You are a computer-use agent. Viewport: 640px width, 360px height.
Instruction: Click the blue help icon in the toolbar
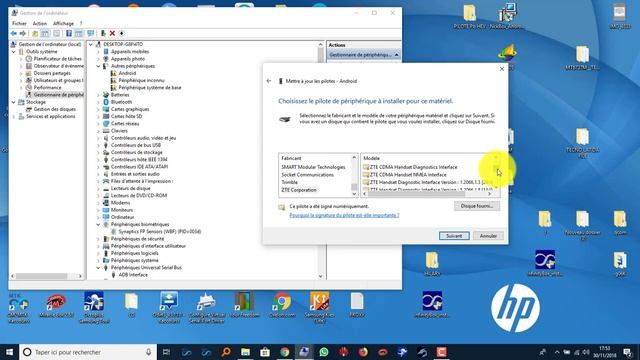(69, 33)
